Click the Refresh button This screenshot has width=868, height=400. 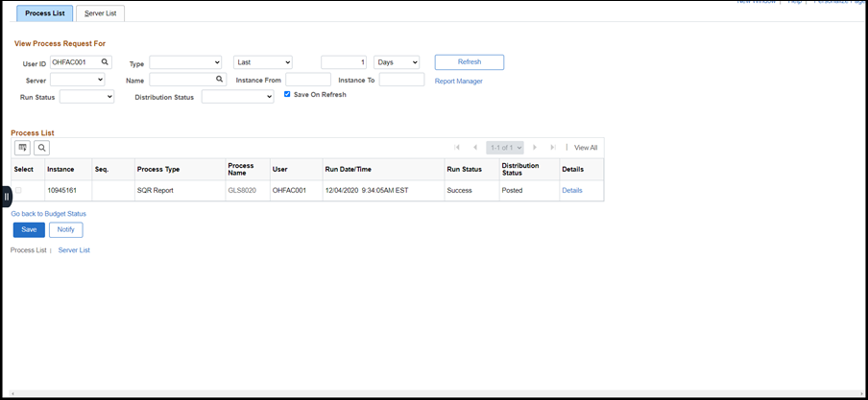[x=469, y=62]
